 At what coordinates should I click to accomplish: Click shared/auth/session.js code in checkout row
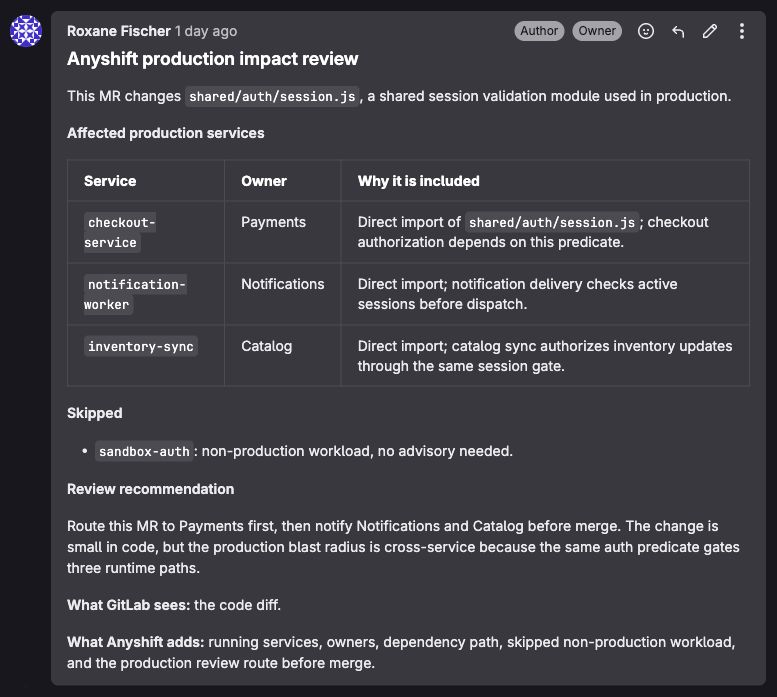pyautogui.click(x=552, y=222)
